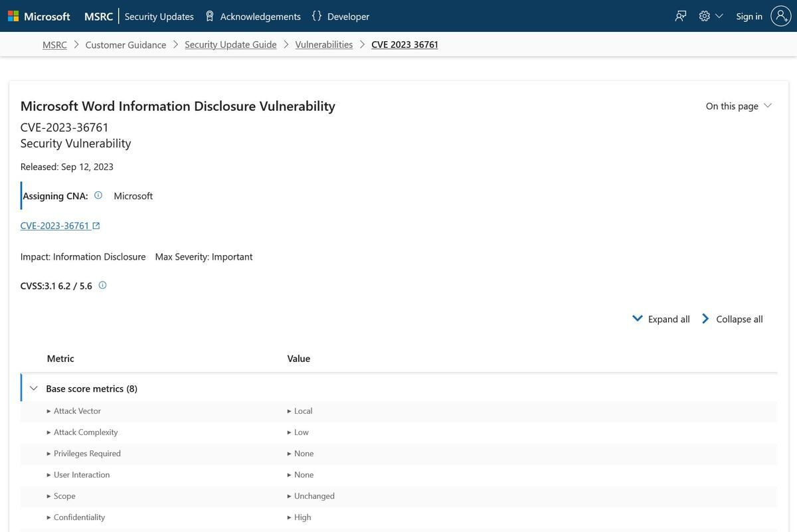797x532 pixels.
Task: Click the Low value for Attack Complexity
Action: coord(302,432)
